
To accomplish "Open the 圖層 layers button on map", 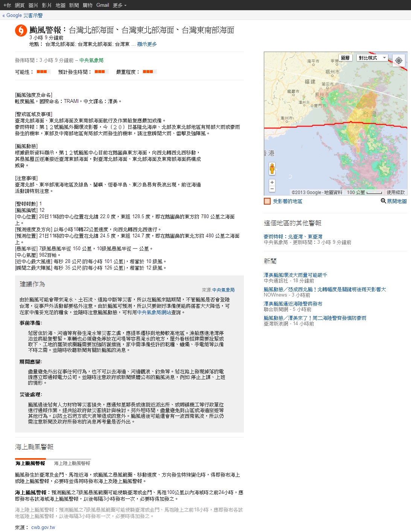I will [345, 58].
